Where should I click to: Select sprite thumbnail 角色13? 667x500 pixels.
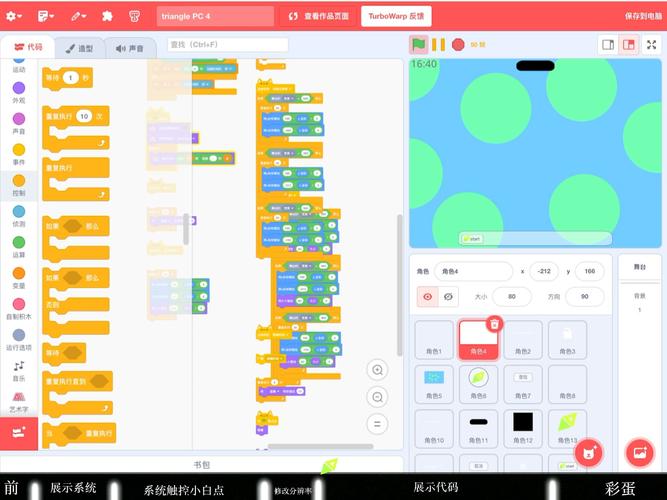(x=567, y=429)
